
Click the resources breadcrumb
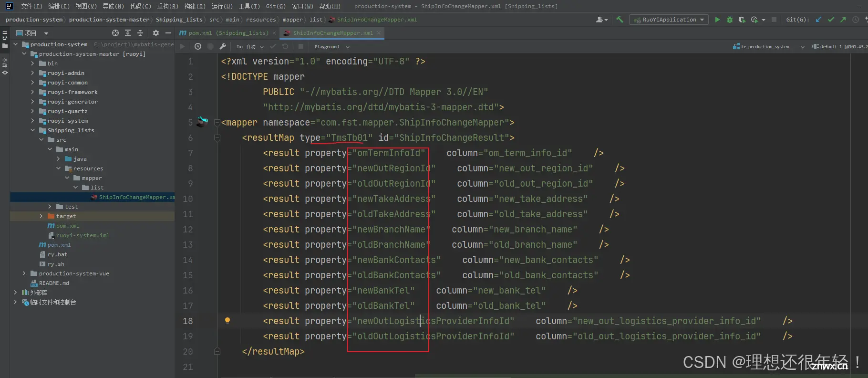tap(261, 20)
